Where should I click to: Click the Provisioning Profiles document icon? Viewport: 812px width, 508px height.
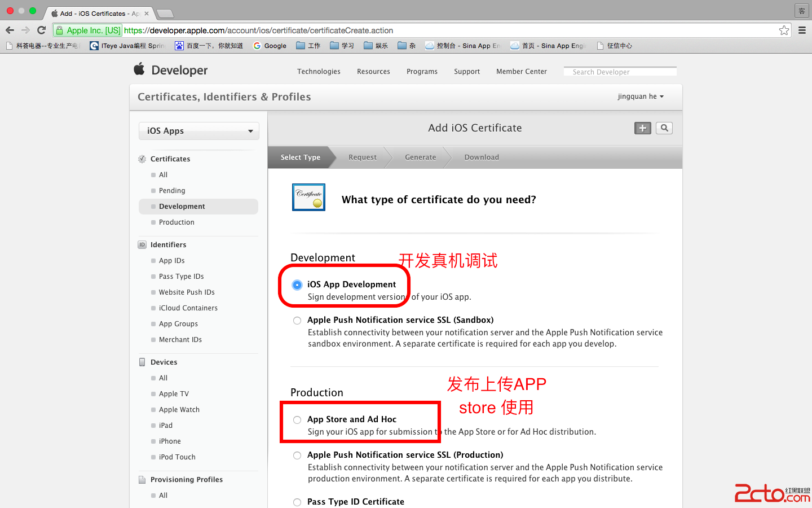coord(142,480)
